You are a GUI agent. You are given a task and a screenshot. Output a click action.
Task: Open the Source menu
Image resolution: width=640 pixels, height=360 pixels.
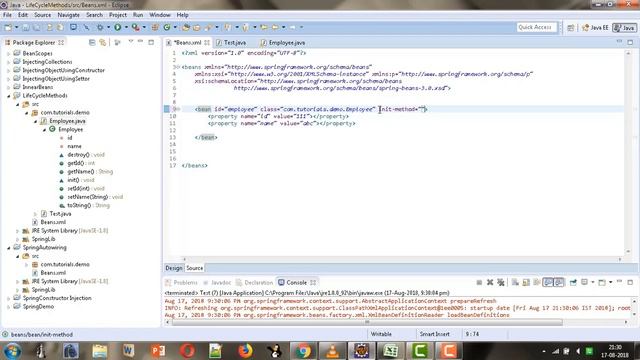click(42, 15)
